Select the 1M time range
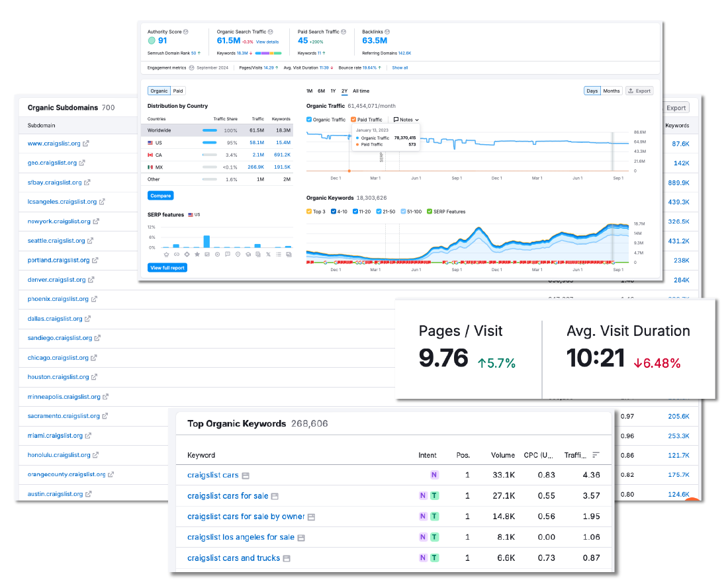Image resolution: width=728 pixels, height=584 pixels. click(309, 91)
